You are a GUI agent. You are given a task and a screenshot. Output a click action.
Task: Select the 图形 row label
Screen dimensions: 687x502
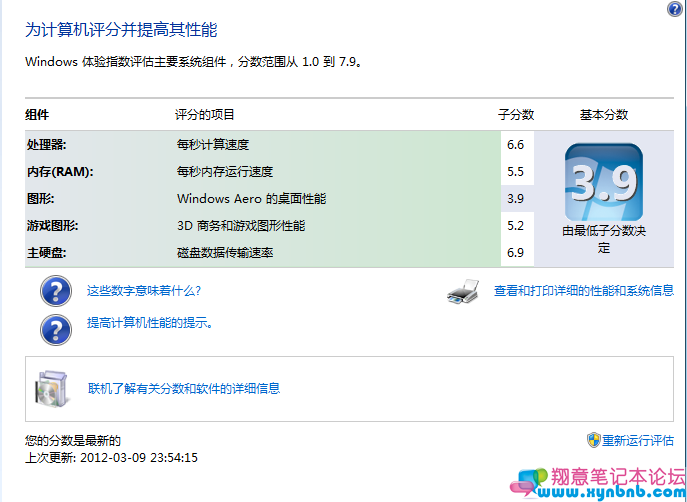(x=40, y=199)
